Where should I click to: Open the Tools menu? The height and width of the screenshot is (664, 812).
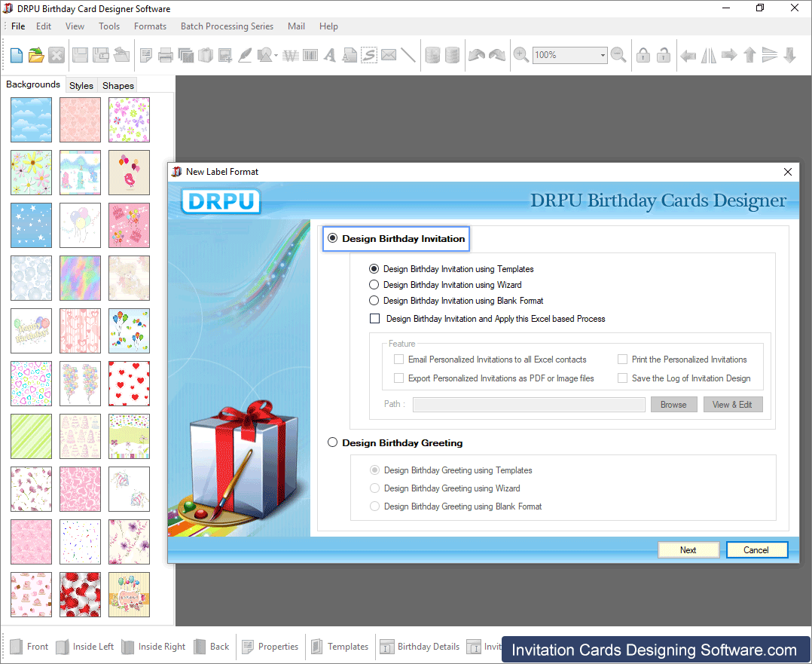point(109,26)
